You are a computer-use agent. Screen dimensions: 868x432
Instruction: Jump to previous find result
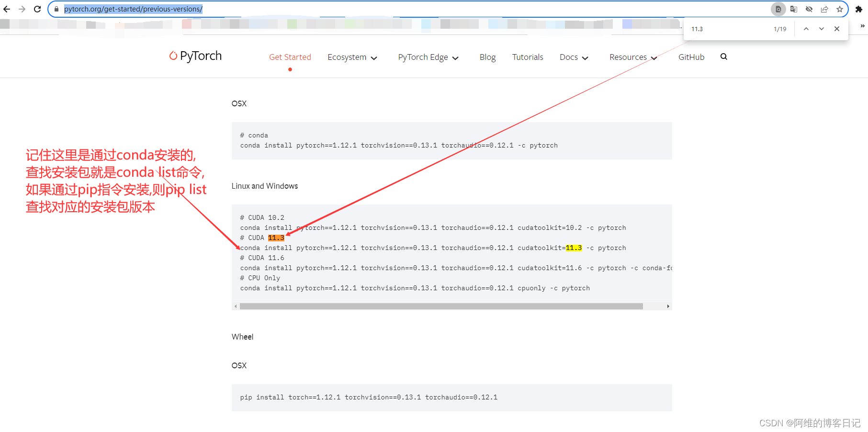[x=806, y=29]
